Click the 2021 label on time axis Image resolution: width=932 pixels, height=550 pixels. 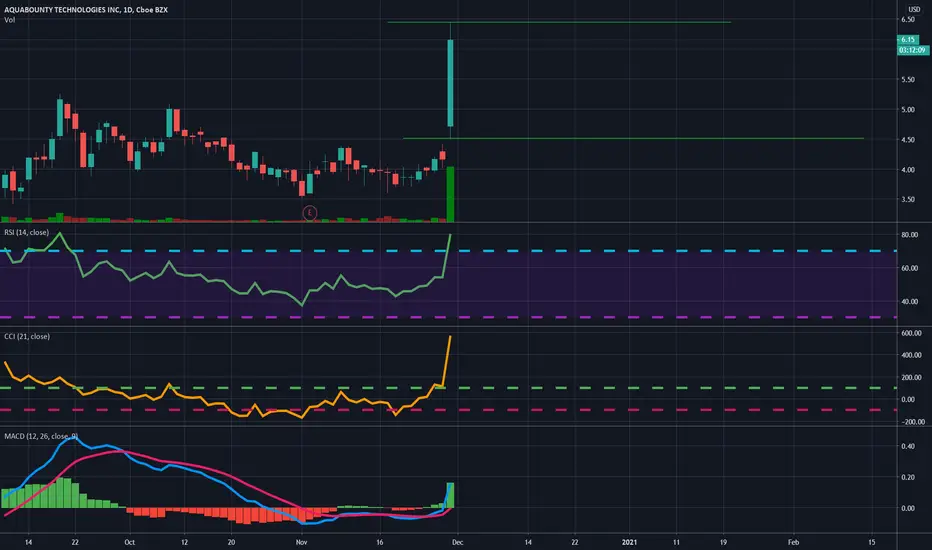[x=629, y=542]
